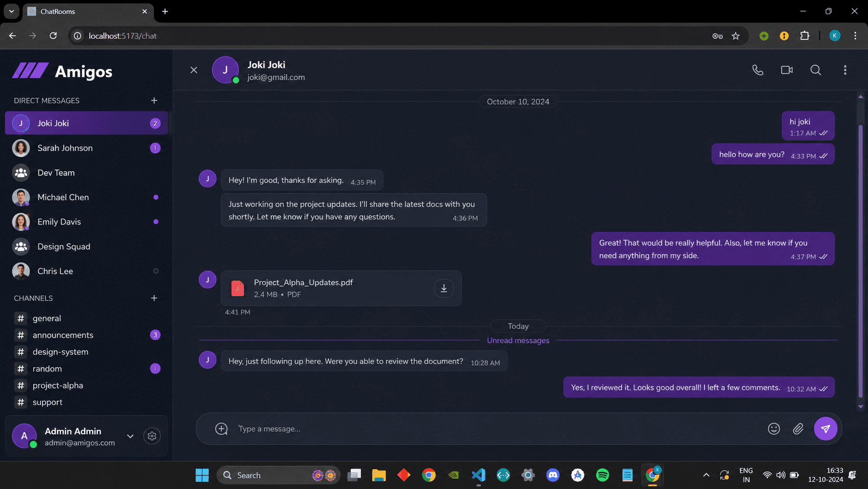Send the message with paper plane button
This screenshot has width=868, height=489.
coord(825,429)
